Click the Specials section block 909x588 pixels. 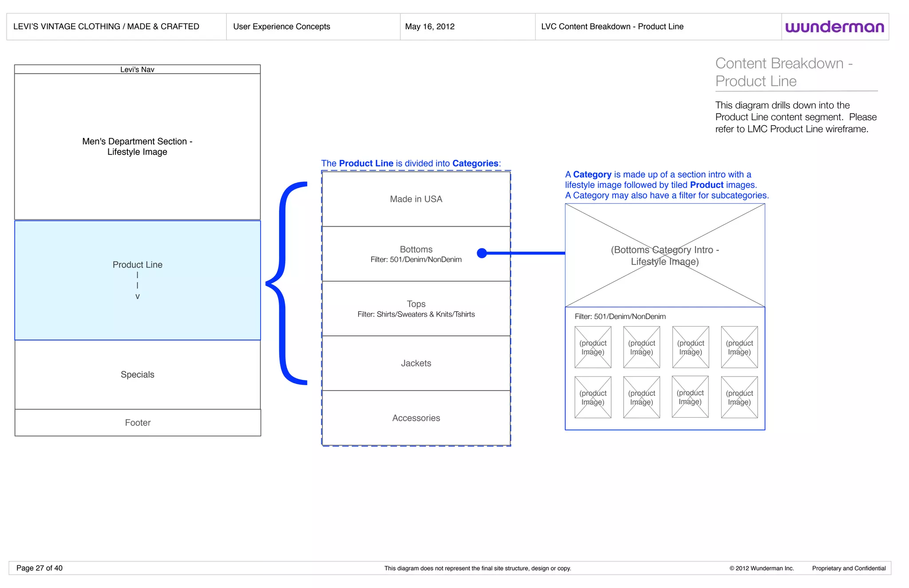point(138,375)
